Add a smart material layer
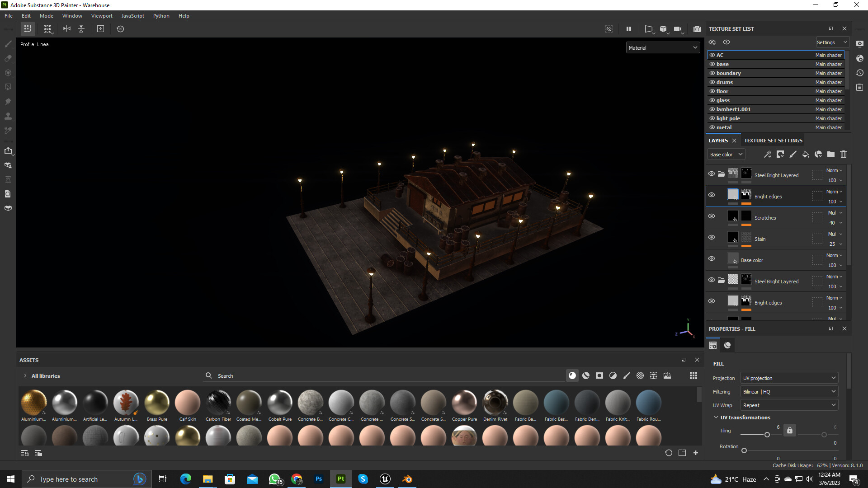This screenshot has height=488, width=868. 818,155
